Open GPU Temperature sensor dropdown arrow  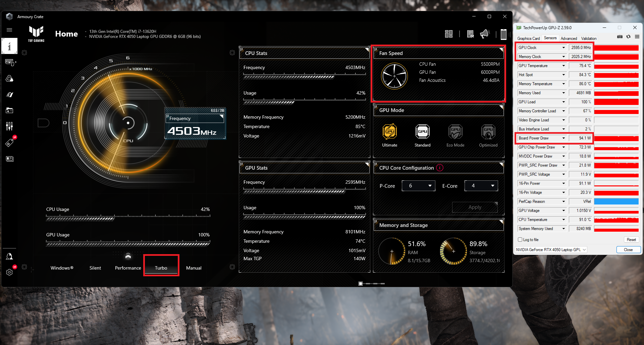(x=563, y=66)
